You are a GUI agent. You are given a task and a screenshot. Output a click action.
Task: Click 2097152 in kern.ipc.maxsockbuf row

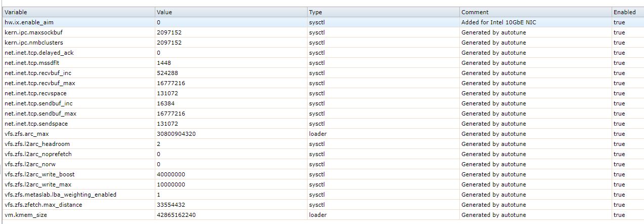point(169,32)
